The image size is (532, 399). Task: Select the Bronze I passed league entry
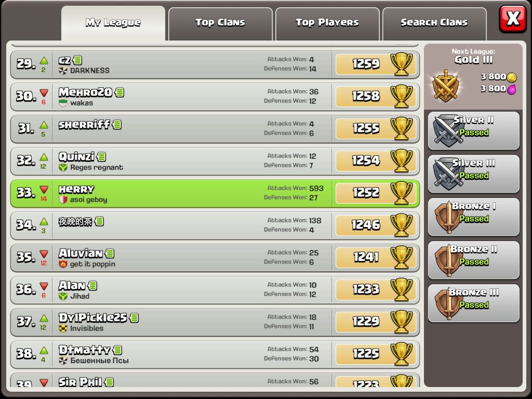[474, 217]
